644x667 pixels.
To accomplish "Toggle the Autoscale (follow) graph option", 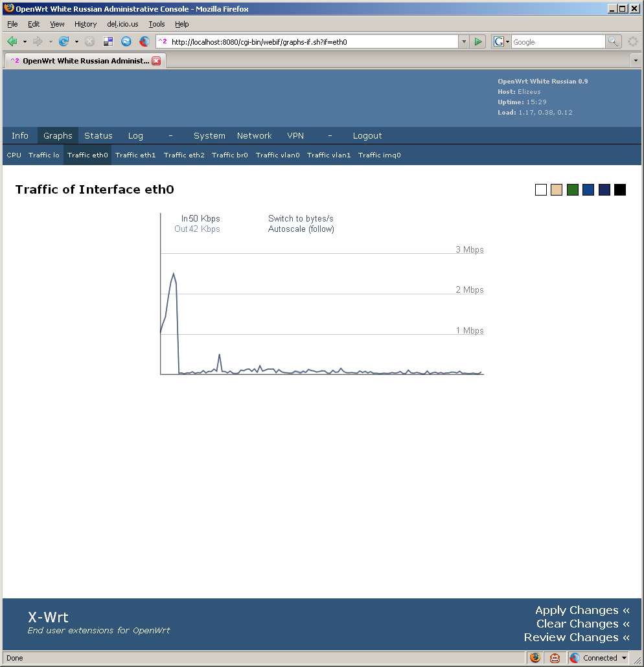I will (x=301, y=229).
